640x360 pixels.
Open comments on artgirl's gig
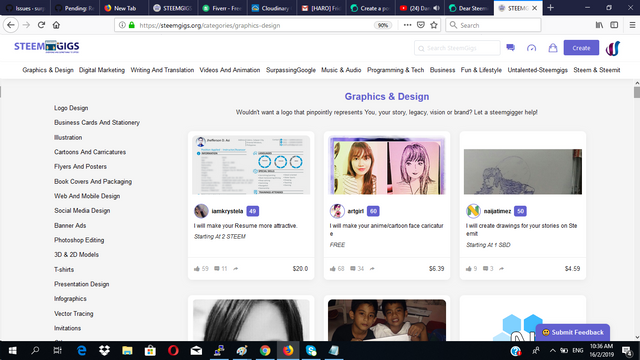[x=353, y=269]
